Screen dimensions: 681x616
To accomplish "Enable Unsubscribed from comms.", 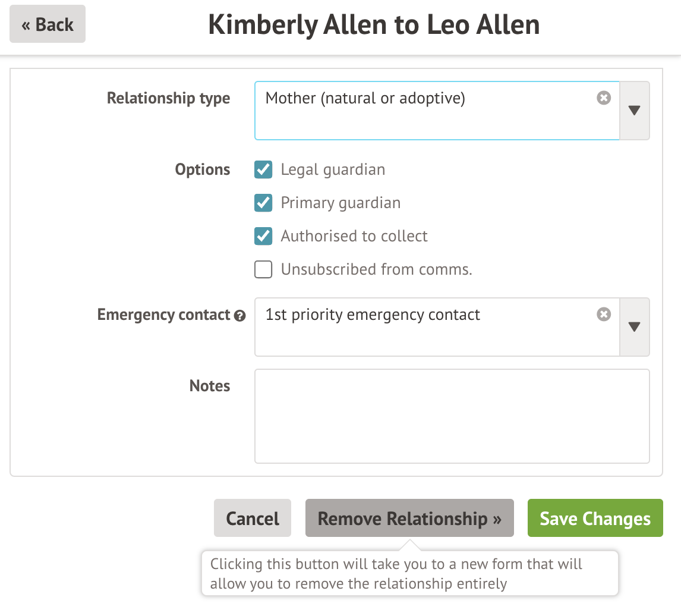I will coord(263,269).
